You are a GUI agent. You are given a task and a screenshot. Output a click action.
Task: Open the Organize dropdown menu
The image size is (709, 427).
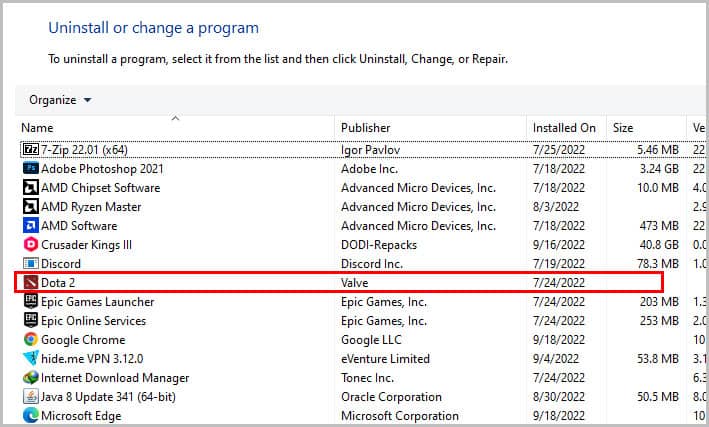click(x=60, y=100)
